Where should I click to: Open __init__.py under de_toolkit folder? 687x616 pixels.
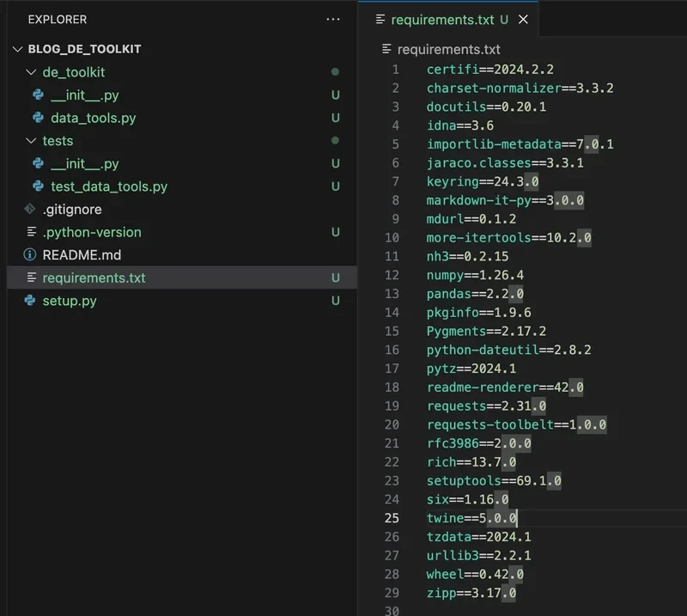[84, 95]
